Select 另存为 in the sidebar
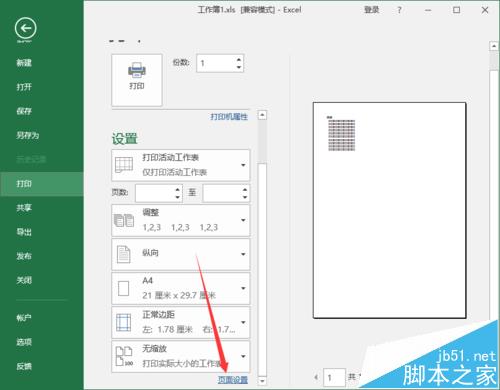500x390 pixels. coord(28,135)
